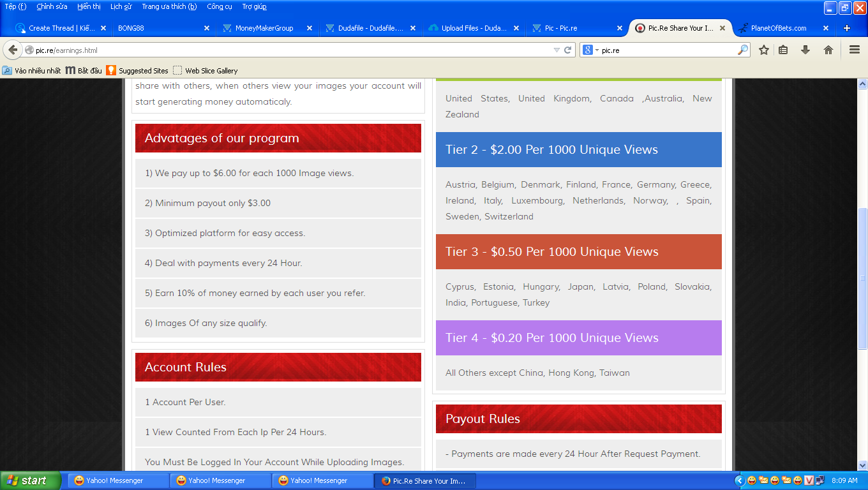Click the Windows start button

coord(29,480)
